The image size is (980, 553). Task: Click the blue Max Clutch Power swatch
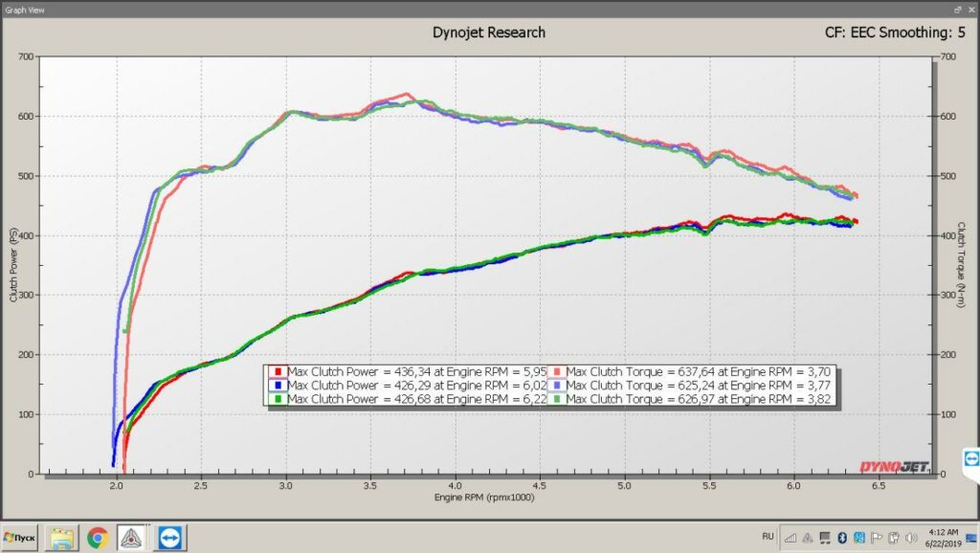pos(277,386)
